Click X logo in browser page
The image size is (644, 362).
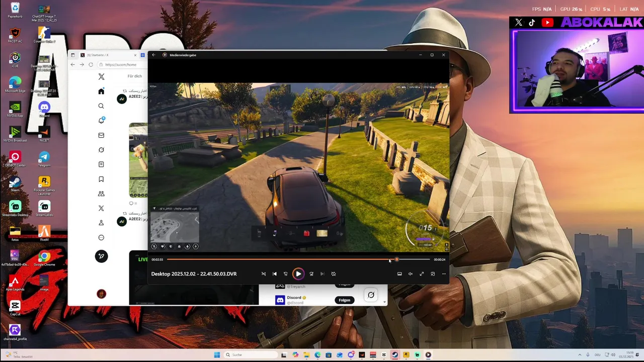pos(101,76)
